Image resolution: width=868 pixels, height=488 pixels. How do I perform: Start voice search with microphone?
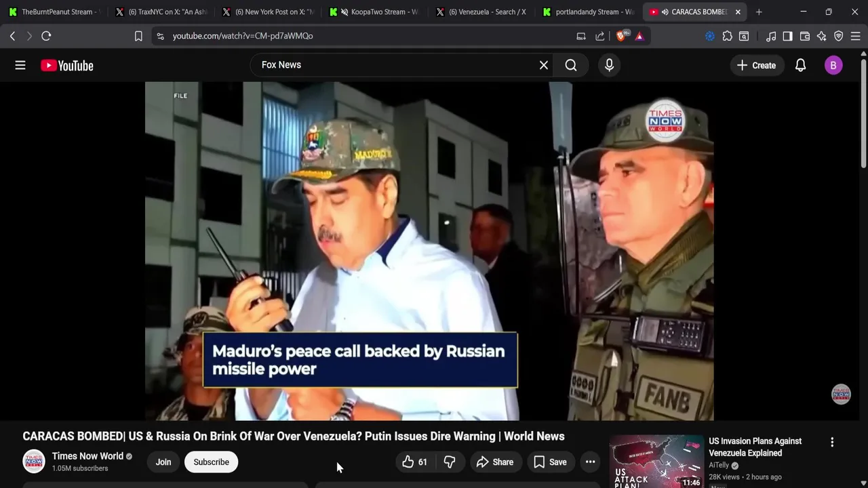[609, 65]
